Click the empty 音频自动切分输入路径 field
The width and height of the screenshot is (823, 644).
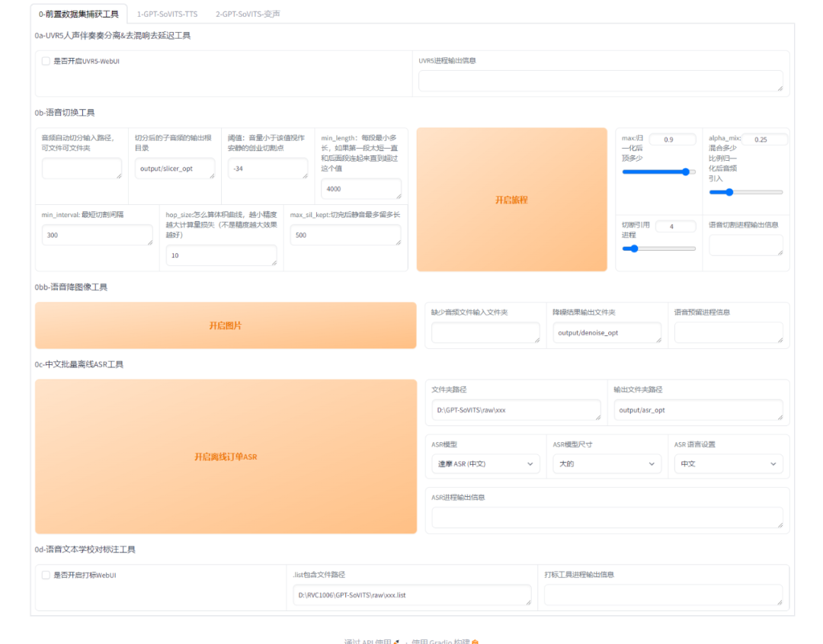coord(82,168)
